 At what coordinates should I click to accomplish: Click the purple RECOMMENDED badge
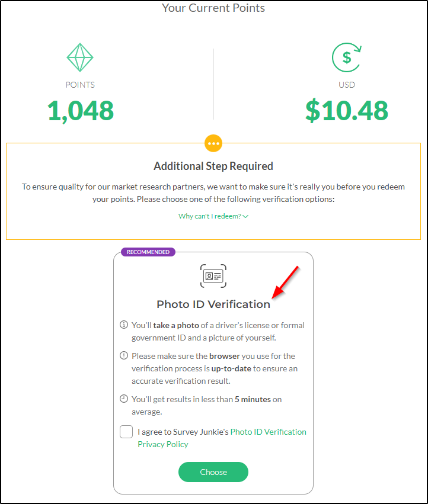[148, 252]
